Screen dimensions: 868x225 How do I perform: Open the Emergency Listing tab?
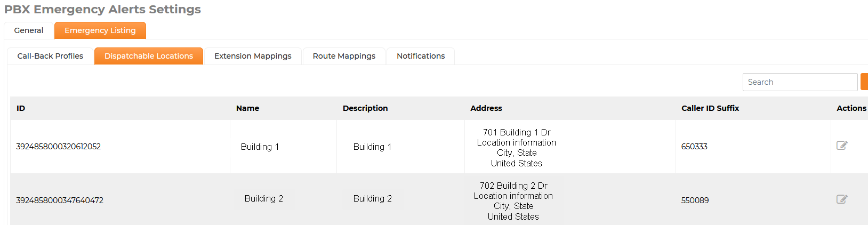(x=100, y=30)
